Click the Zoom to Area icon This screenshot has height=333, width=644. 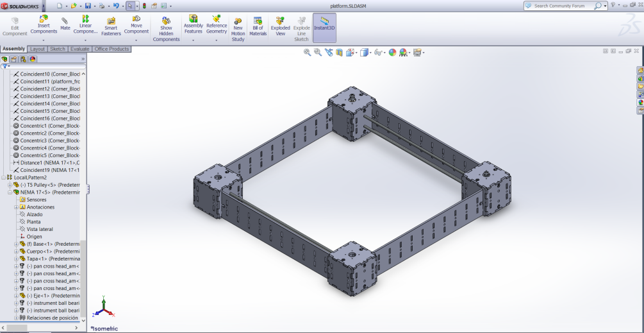pos(317,52)
